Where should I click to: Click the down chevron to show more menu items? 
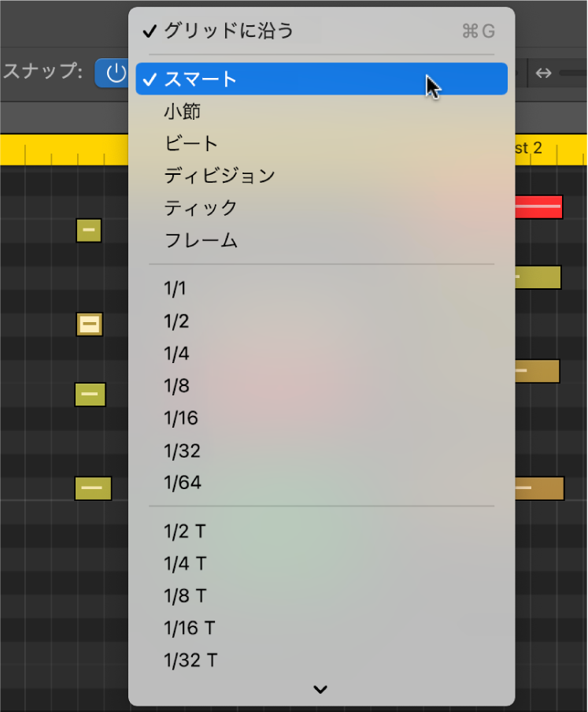pyautogui.click(x=320, y=689)
